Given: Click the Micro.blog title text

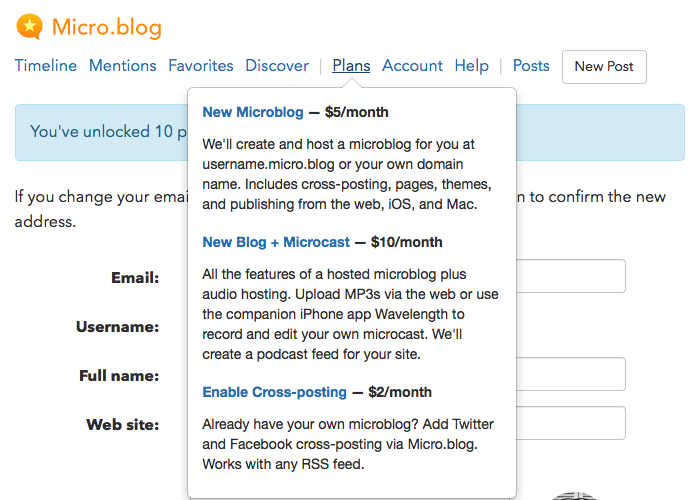Looking at the screenshot, I should pos(107,28).
